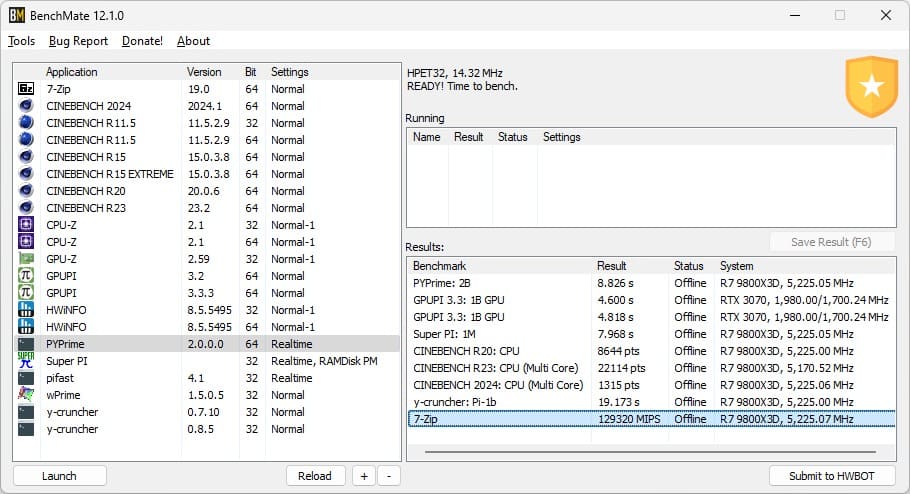Select the Super PI: 1M result
Viewport: 910px width, 494px height.
tap(651, 334)
